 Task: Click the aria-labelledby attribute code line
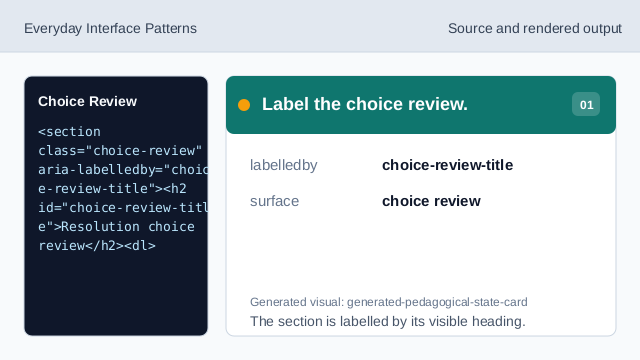coord(123,169)
